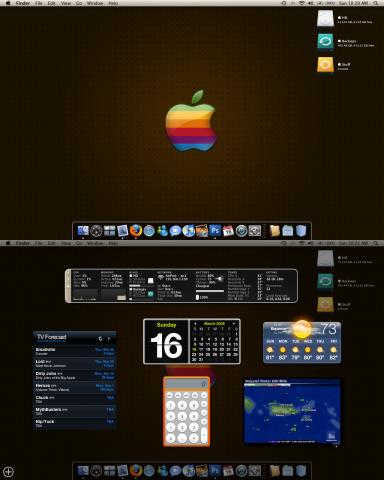Open Spaces from the upper dock
The image size is (384, 480).
(109, 231)
